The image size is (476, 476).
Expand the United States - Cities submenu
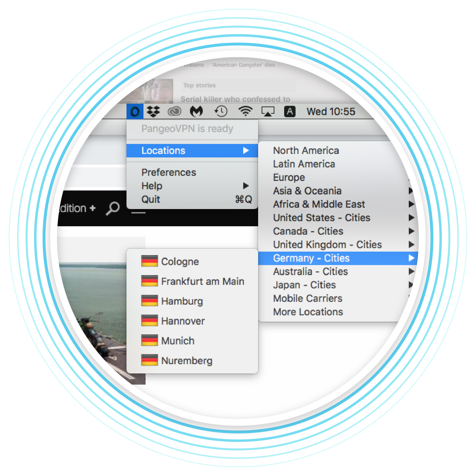[x=322, y=218]
